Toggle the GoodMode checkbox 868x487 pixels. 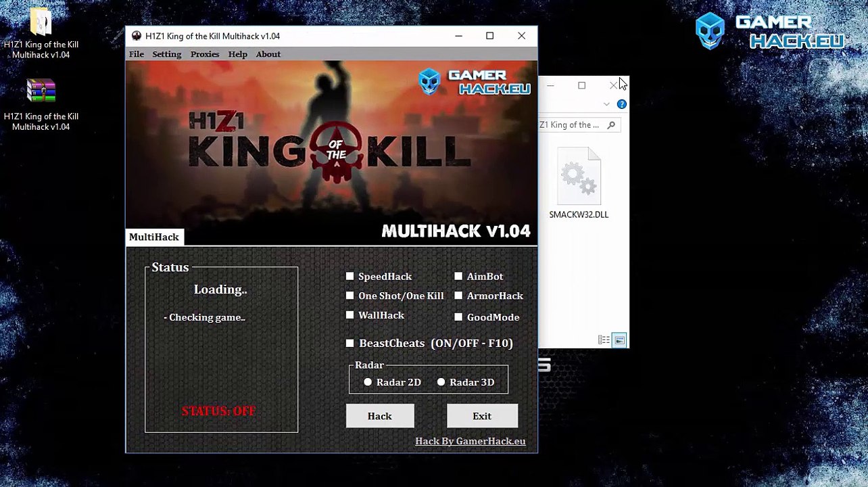[x=458, y=317]
